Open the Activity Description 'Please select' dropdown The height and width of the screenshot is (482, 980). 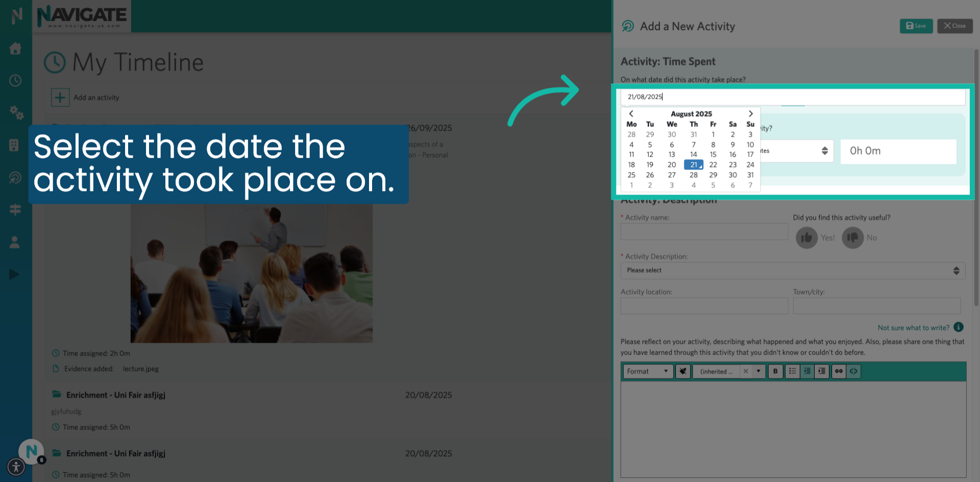coord(792,271)
